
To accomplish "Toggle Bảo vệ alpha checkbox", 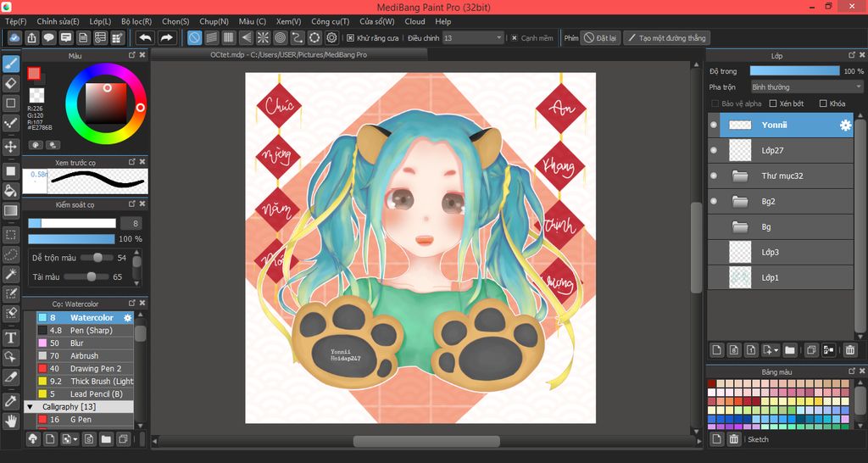I will pos(715,103).
